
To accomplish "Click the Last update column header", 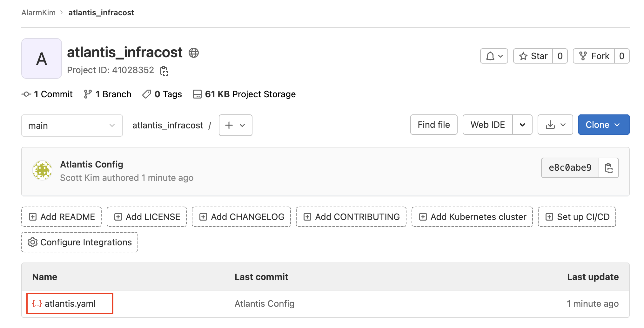I will (x=593, y=277).
